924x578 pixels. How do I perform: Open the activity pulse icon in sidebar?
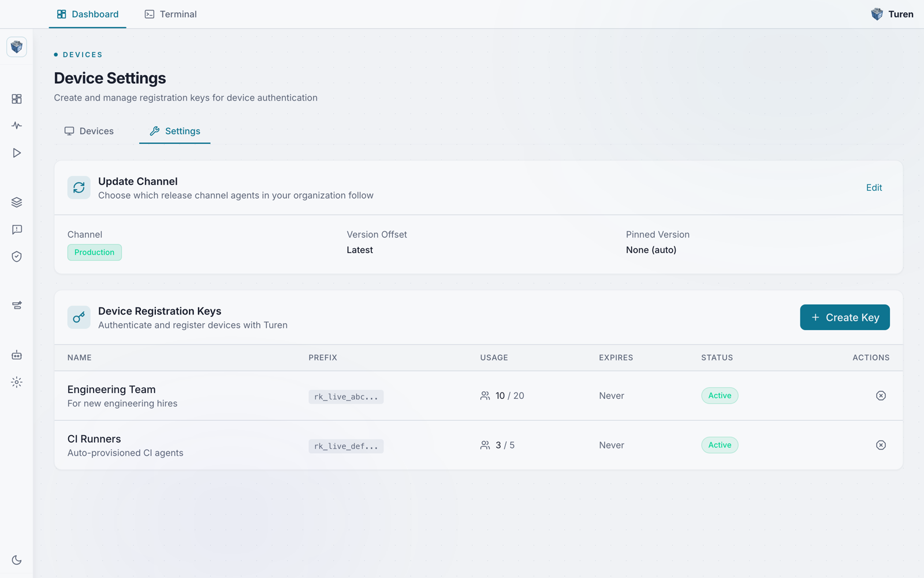tap(17, 125)
